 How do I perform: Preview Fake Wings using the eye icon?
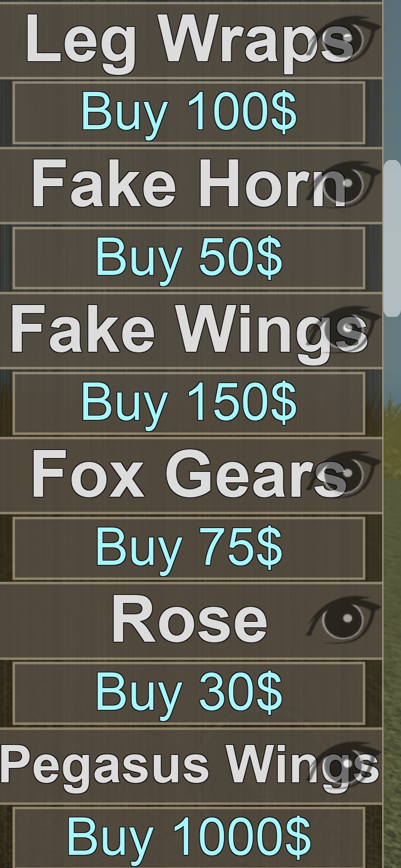[345, 330]
